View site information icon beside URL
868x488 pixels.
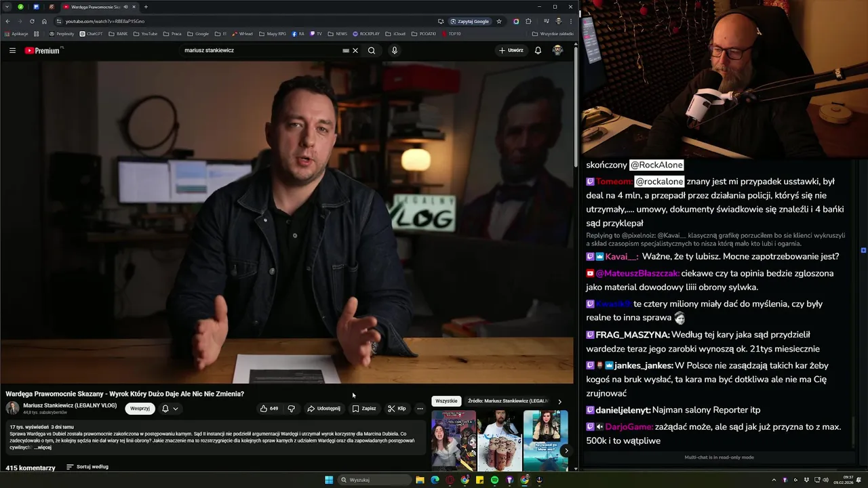tap(59, 21)
